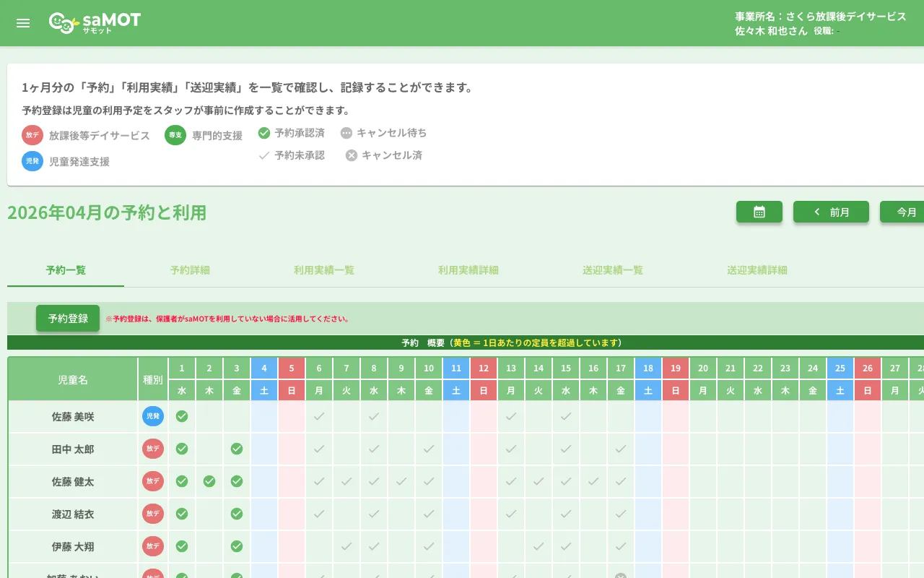Click the 児発 legend badge
The width and height of the screenshot is (924, 578).
tap(32, 161)
